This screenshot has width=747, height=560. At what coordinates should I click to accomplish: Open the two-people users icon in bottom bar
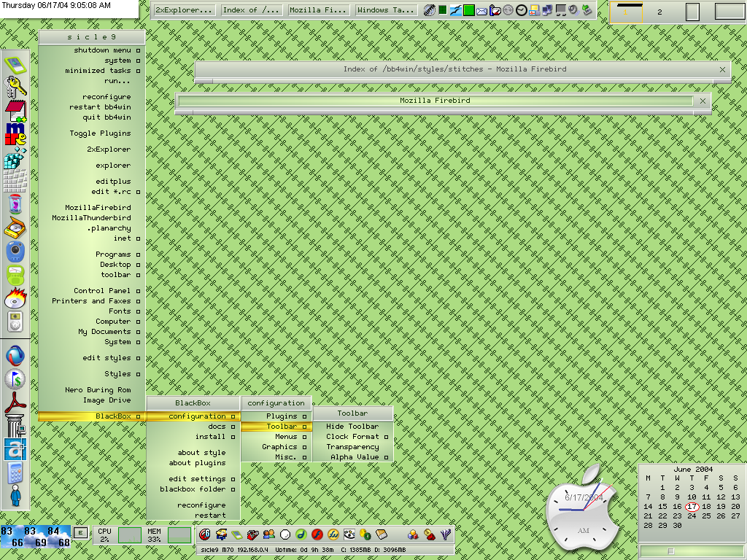pos(269,534)
